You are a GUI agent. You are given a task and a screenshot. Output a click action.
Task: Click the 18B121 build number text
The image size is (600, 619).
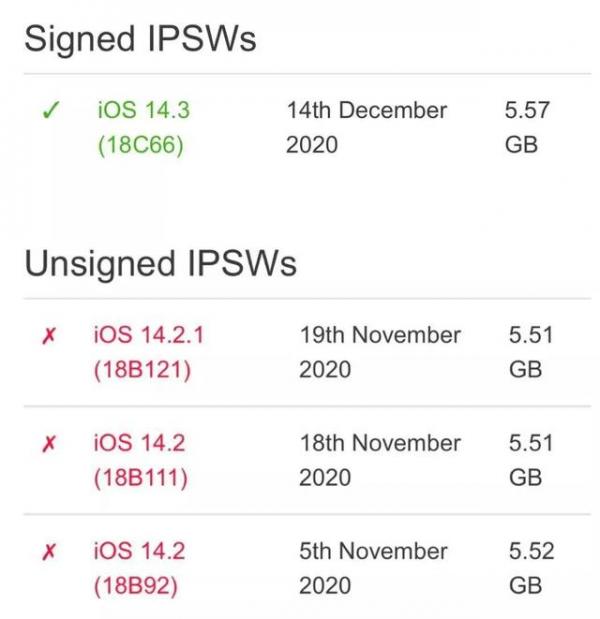142,370
